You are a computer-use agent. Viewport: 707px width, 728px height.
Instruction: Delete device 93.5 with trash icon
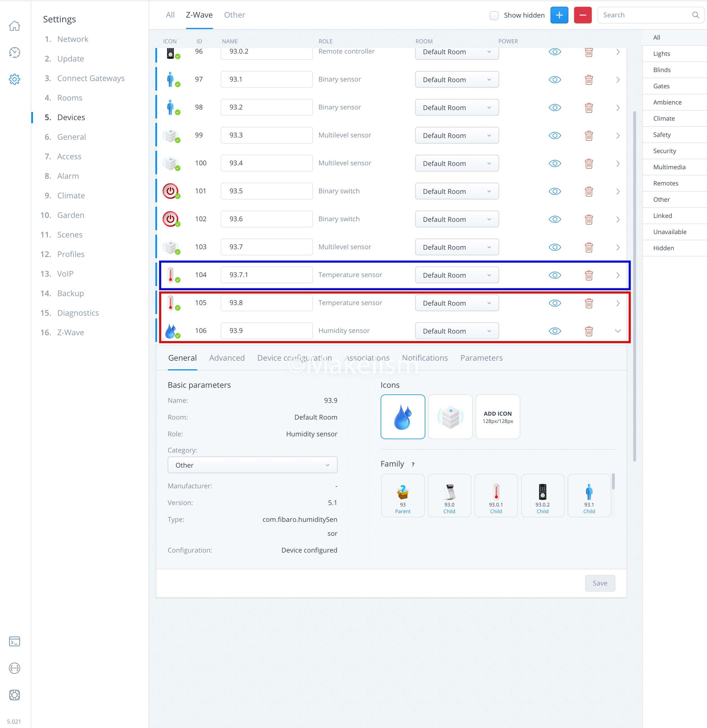[589, 192]
